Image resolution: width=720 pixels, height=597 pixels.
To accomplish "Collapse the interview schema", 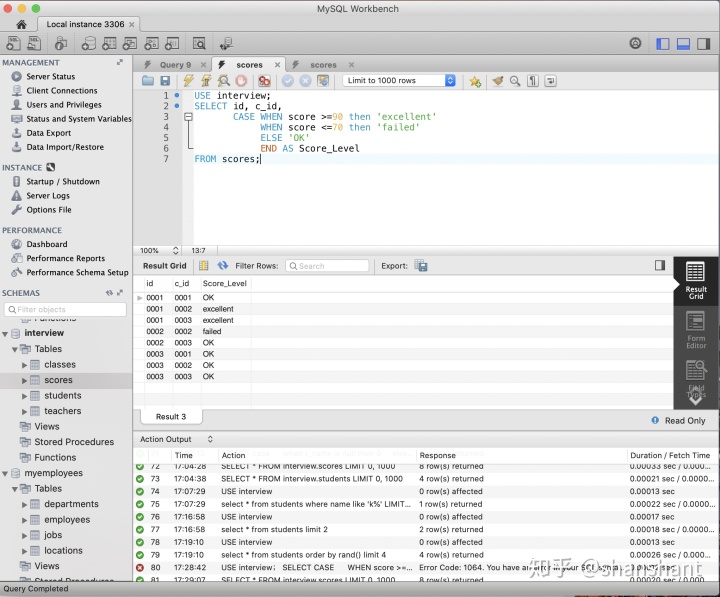I will [x=5, y=334].
